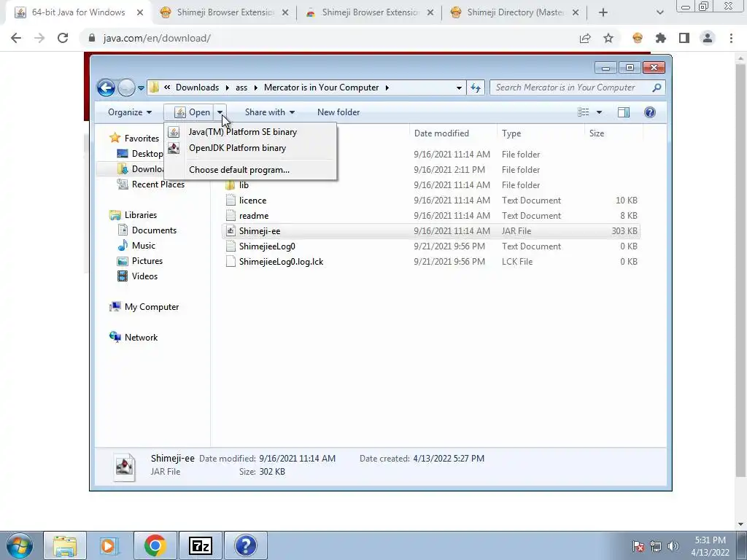The width and height of the screenshot is (747, 560).
Task: Toggle the preview pane icon
Action: (x=624, y=112)
